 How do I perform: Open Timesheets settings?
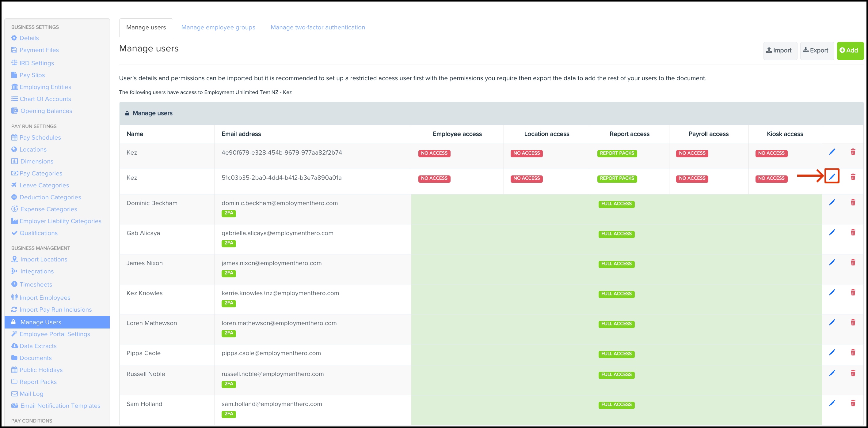32,285
